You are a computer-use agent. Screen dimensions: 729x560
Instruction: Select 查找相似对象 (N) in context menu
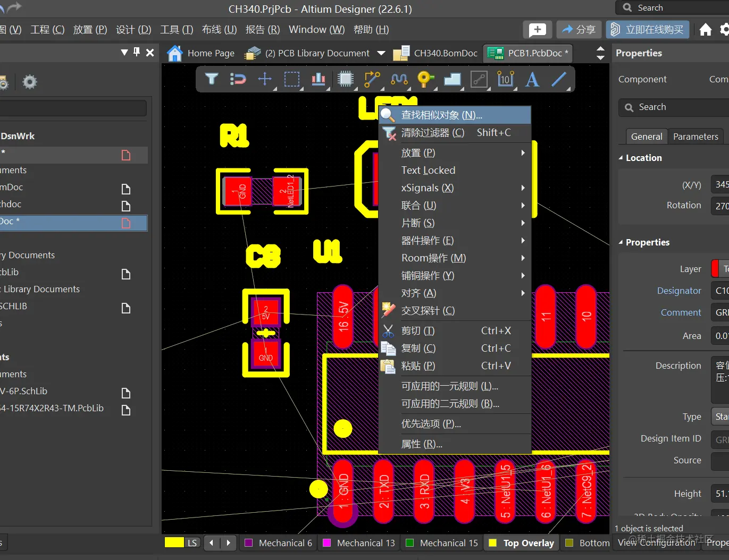click(x=455, y=115)
